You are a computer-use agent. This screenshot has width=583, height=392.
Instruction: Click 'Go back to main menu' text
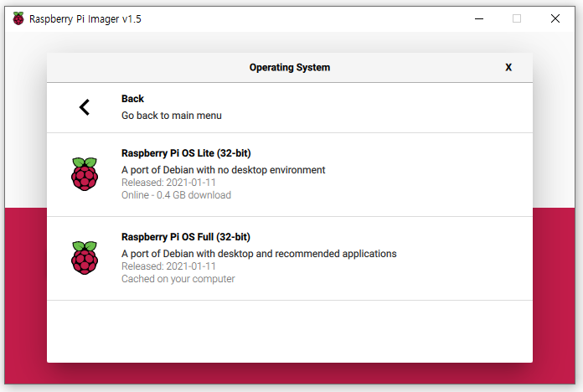tap(172, 116)
